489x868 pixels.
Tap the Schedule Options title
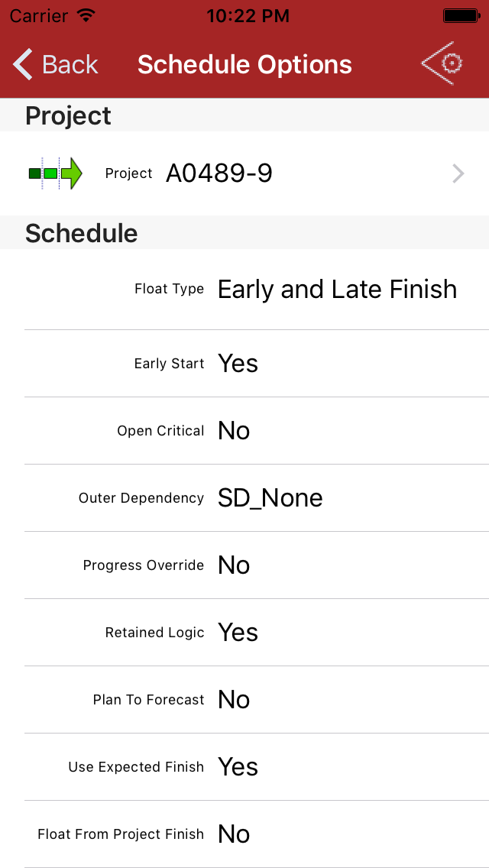pyautogui.click(x=244, y=65)
